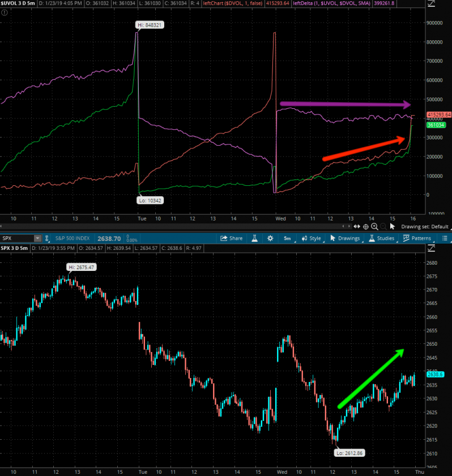The height and width of the screenshot is (476, 452).
Task: Select the pointer cursor drawing tool
Action: click(x=392, y=226)
